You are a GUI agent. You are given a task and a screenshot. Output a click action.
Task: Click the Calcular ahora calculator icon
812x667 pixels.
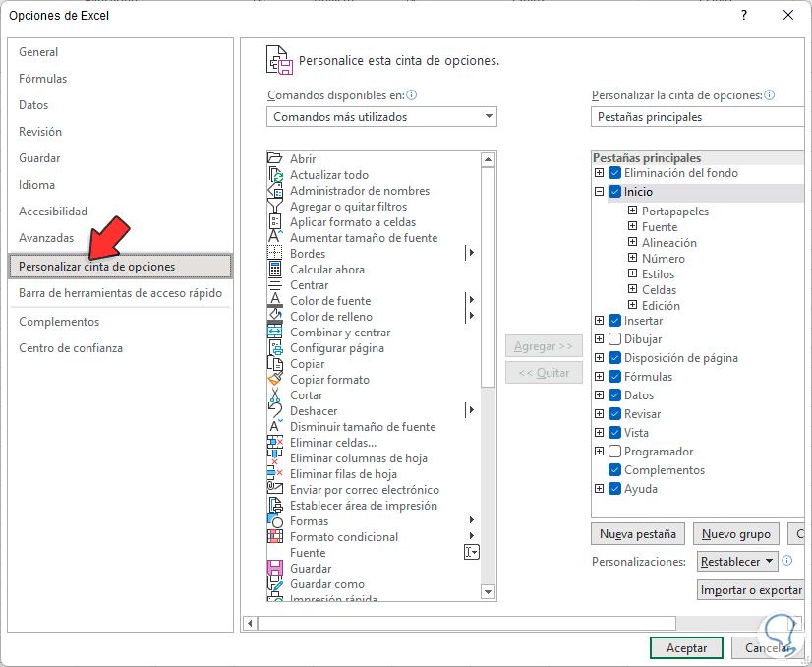click(275, 269)
